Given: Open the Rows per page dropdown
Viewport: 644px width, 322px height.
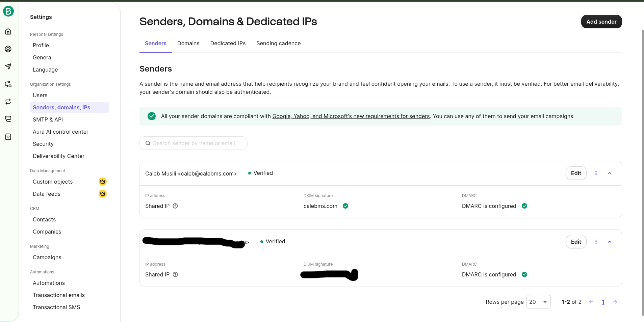Looking at the screenshot, I should (538, 302).
